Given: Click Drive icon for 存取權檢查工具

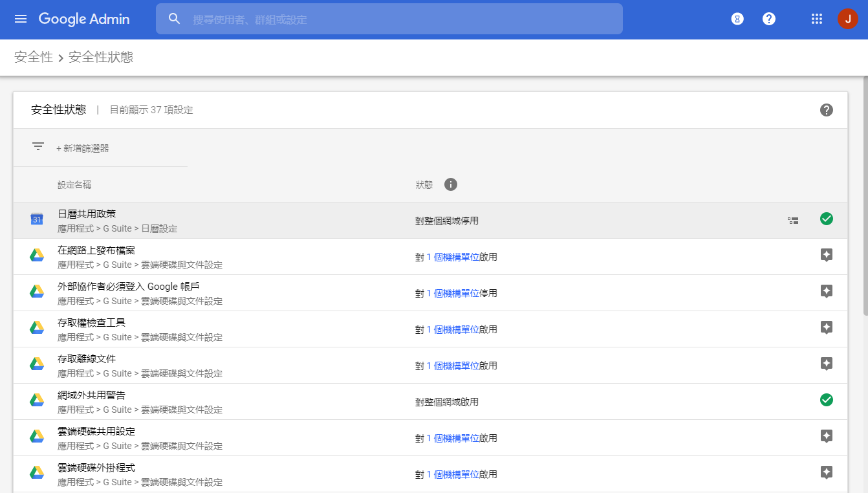Looking at the screenshot, I should 37,328.
